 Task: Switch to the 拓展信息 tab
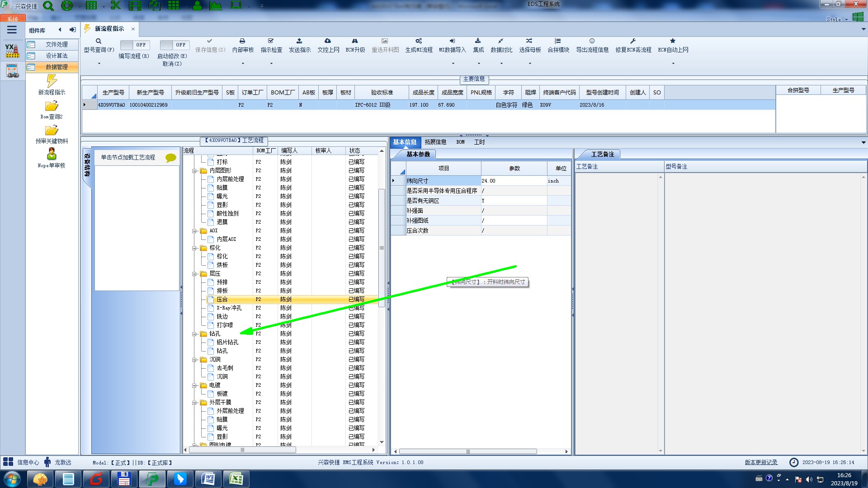coord(435,142)
